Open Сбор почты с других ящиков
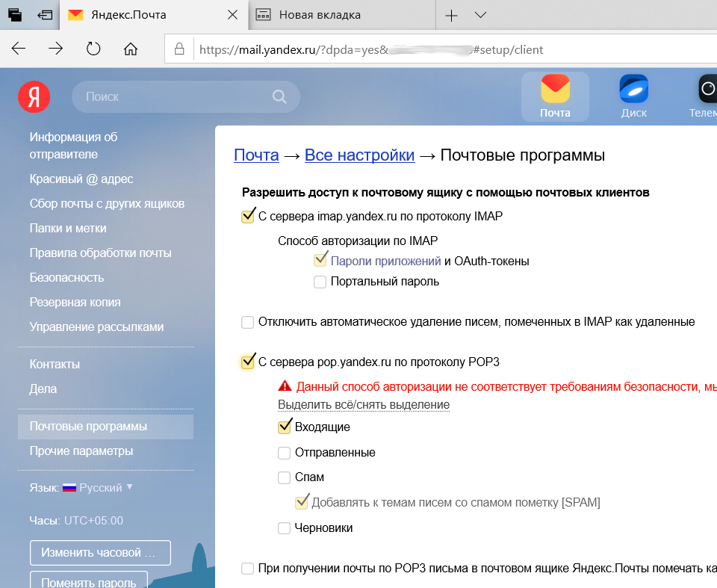 [107, 204]
